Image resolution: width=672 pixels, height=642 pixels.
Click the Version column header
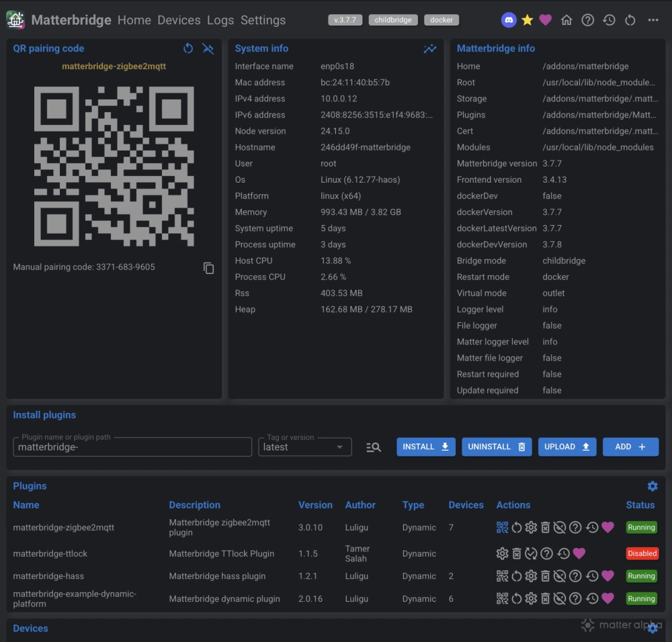pyautogui.click(x=315, y=505)
